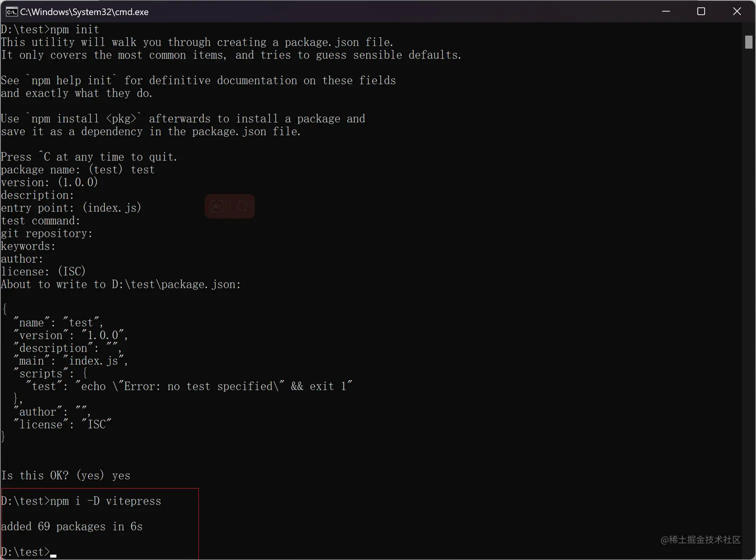Screen dimensions: 756x560
Task: Click the text 'added 69 packages in 6s'
Action: pos(71,526)
